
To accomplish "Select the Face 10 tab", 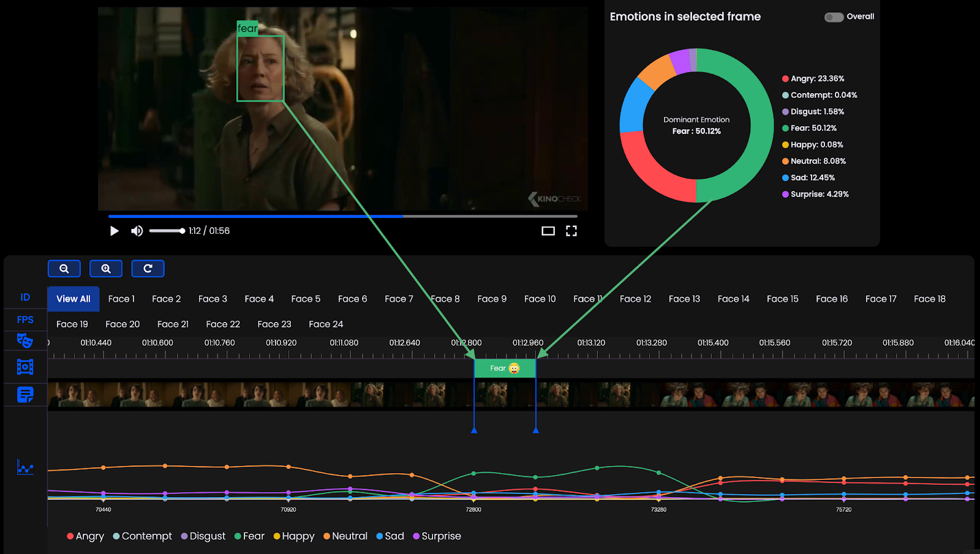I will click(x=540, y=299).
